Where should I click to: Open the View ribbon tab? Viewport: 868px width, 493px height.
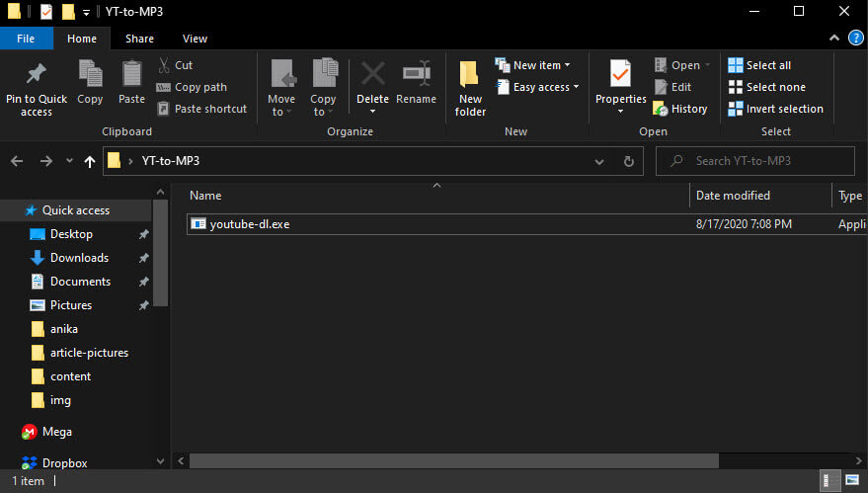(x=195, y=39)
